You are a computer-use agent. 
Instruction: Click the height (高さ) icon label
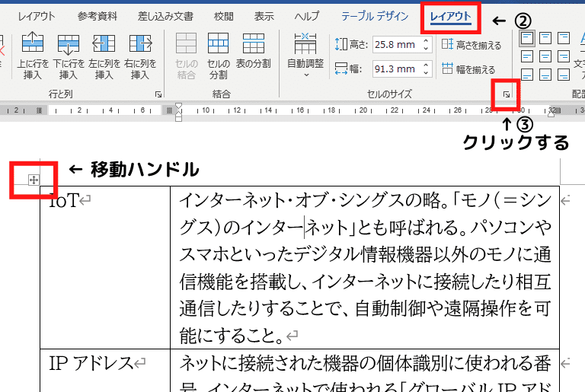click(x=351, y=45)
